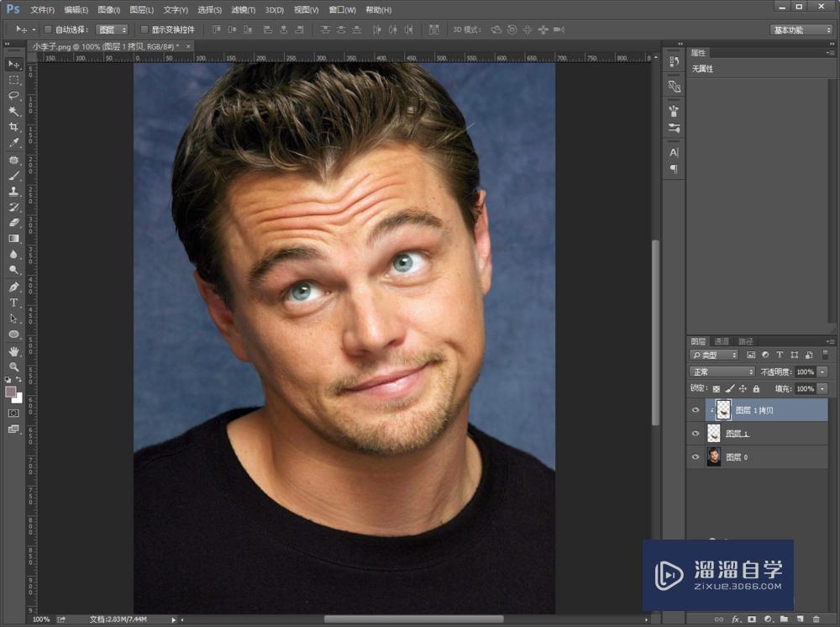Open the 滤镜(T) menu
Viewport: 840px width, 627px height.
tap(244, 10)
